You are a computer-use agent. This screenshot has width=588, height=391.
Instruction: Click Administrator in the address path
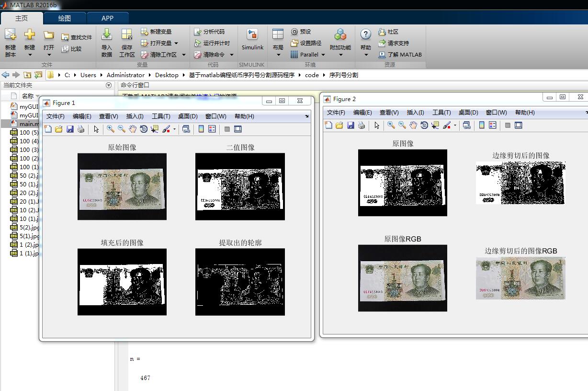(x=125, y=75)
